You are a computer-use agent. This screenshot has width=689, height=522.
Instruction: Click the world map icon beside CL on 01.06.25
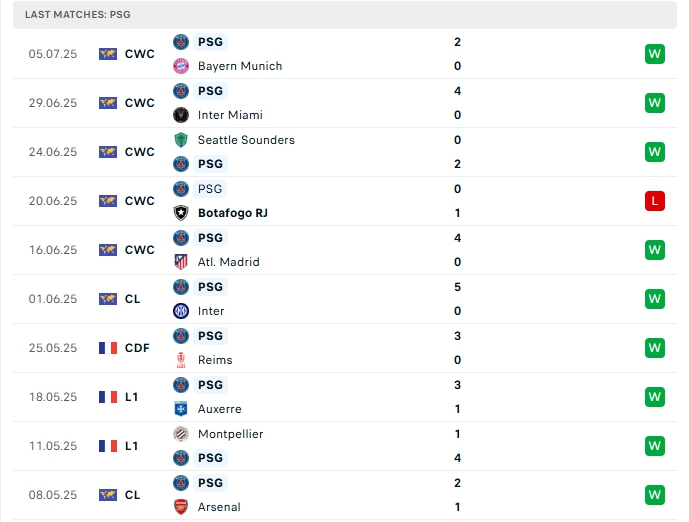coord(108,299)
